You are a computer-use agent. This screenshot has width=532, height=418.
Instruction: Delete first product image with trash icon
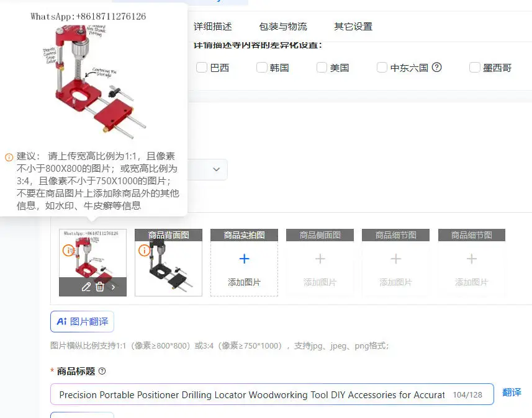coord(100,287)
